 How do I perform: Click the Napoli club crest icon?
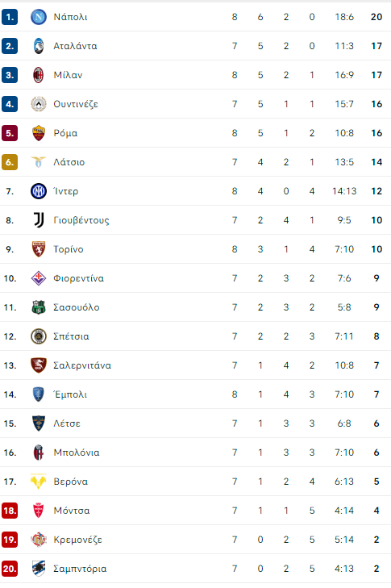pos(38,17)
